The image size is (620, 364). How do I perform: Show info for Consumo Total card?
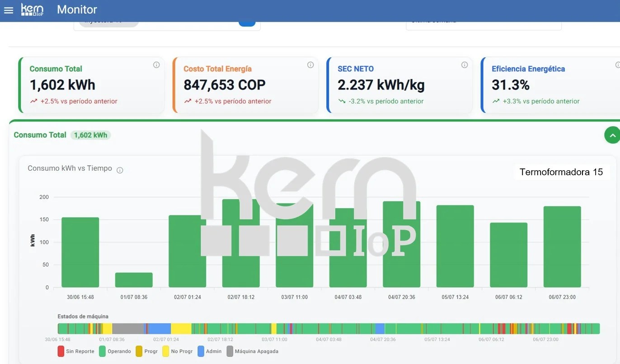156,65
